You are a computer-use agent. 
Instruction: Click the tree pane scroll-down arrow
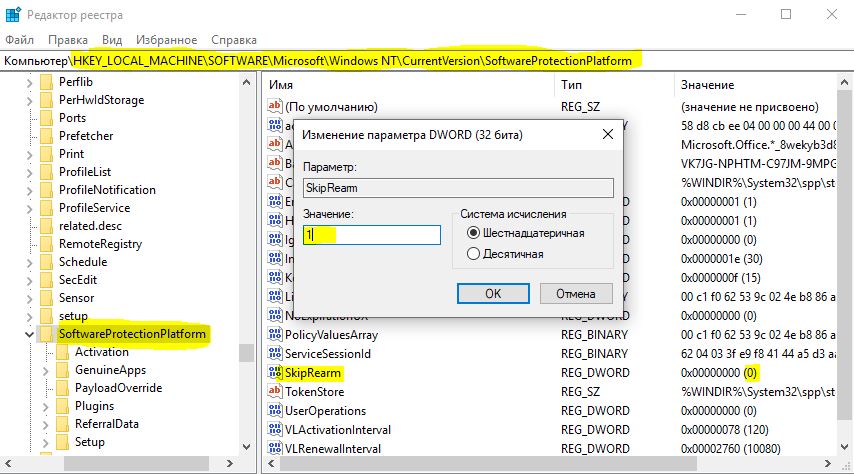pos(246,447)
